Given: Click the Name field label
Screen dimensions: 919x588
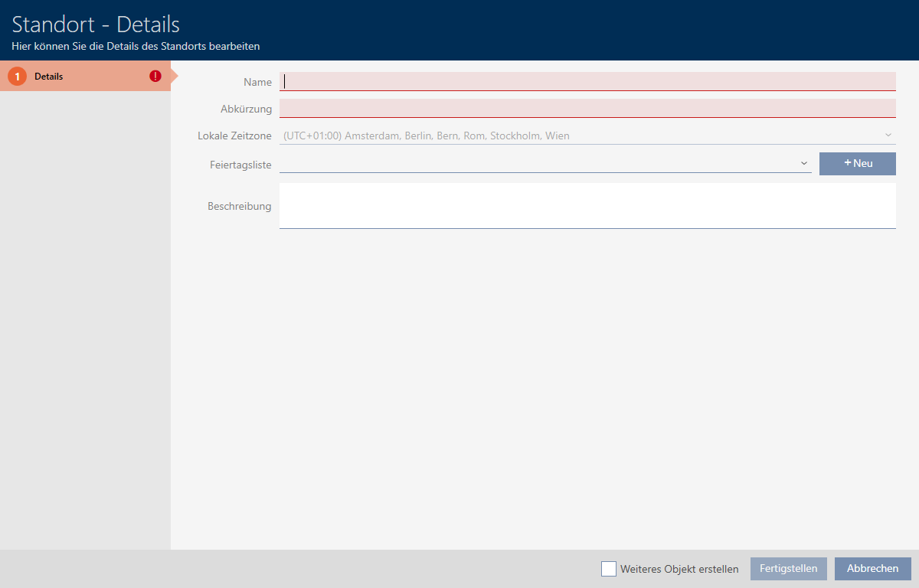Looking at the screenshot, I should click(257, 82).
